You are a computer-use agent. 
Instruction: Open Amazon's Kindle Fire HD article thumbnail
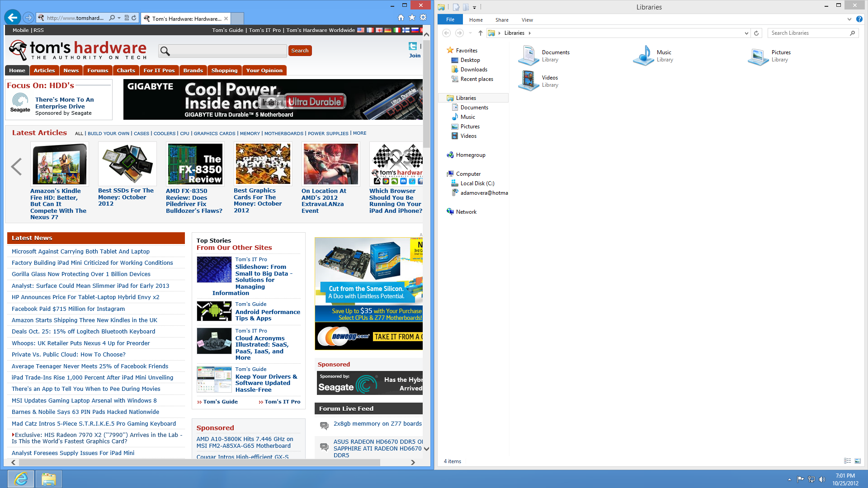(60, 164)
